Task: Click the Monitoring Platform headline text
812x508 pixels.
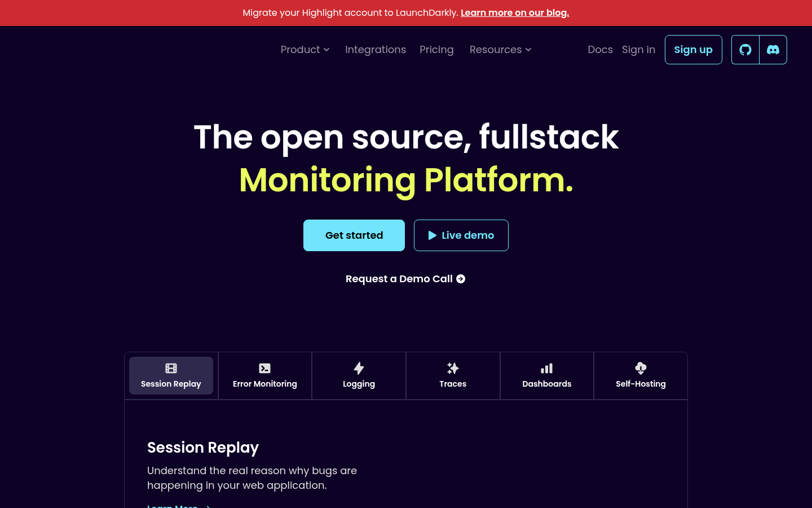Action: point(406,180)
